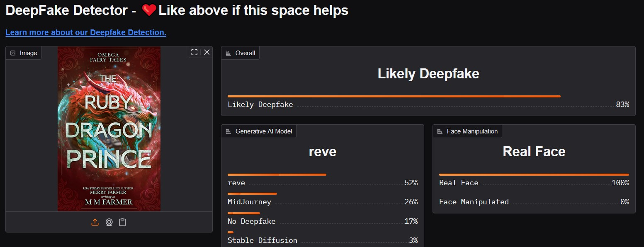
Task: Click the Ruby Dragon Prince cover image
Action: click(x=109, y=128)
